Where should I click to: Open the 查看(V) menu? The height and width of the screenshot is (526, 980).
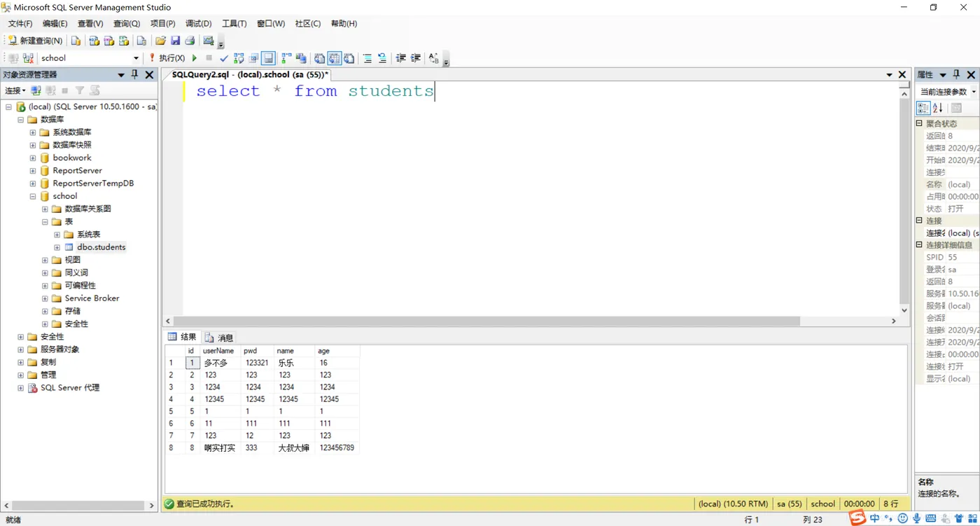click(x=90, y=23)
